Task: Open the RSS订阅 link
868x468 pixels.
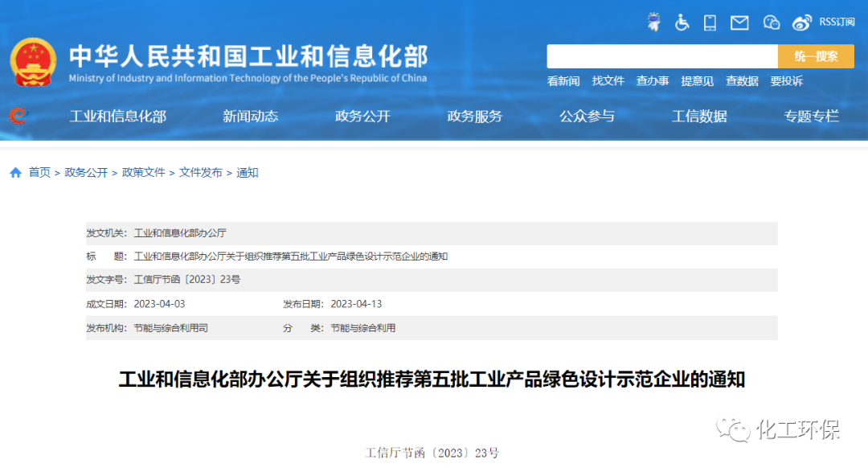Action: (837, 23)
